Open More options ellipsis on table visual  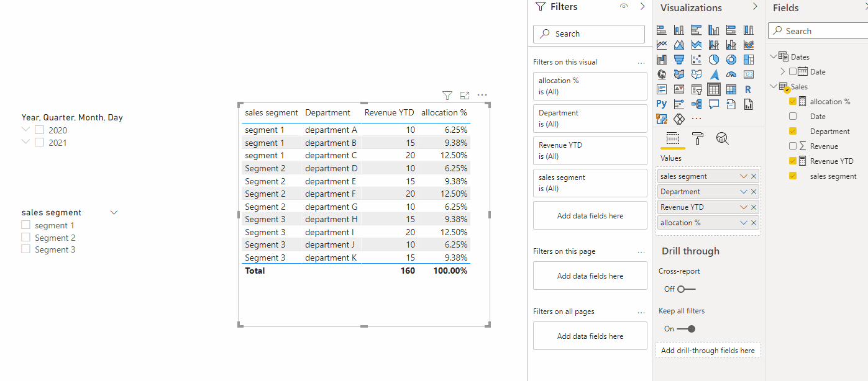482,95
